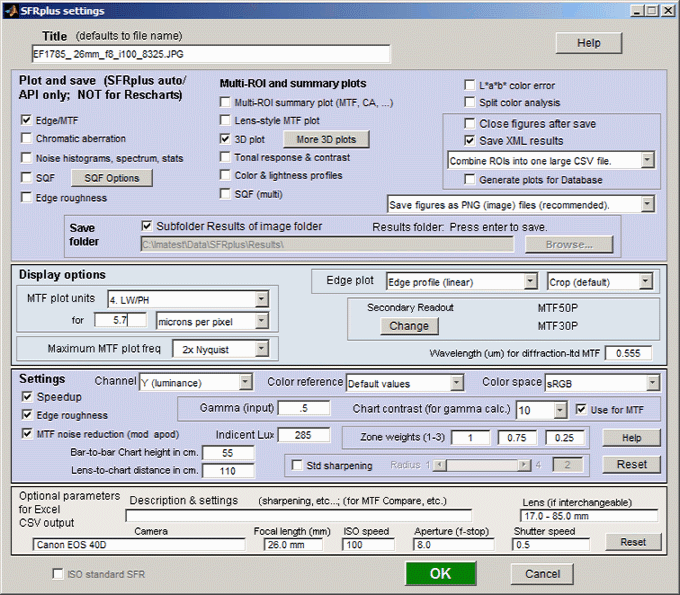The height and width of the screenshot is (595, 680).
Task: Click the Cancel button
Action: pos(542,574)
